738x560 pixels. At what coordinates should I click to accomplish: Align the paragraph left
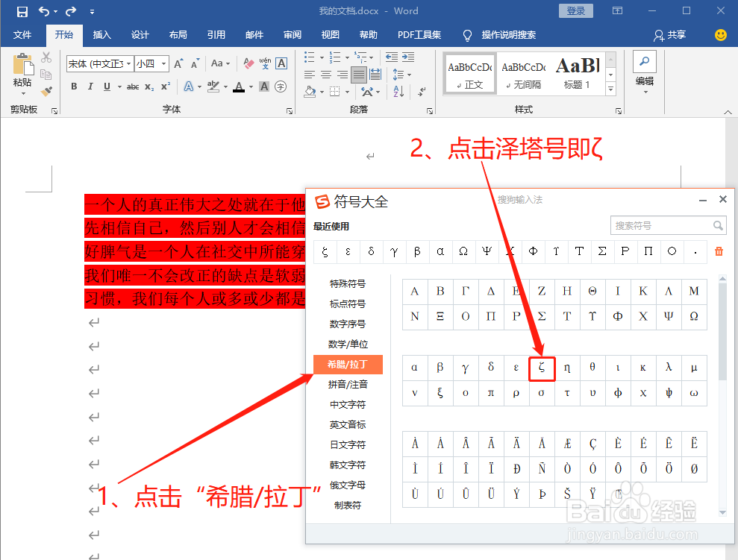pyautogui.click(x=309, y=75)
